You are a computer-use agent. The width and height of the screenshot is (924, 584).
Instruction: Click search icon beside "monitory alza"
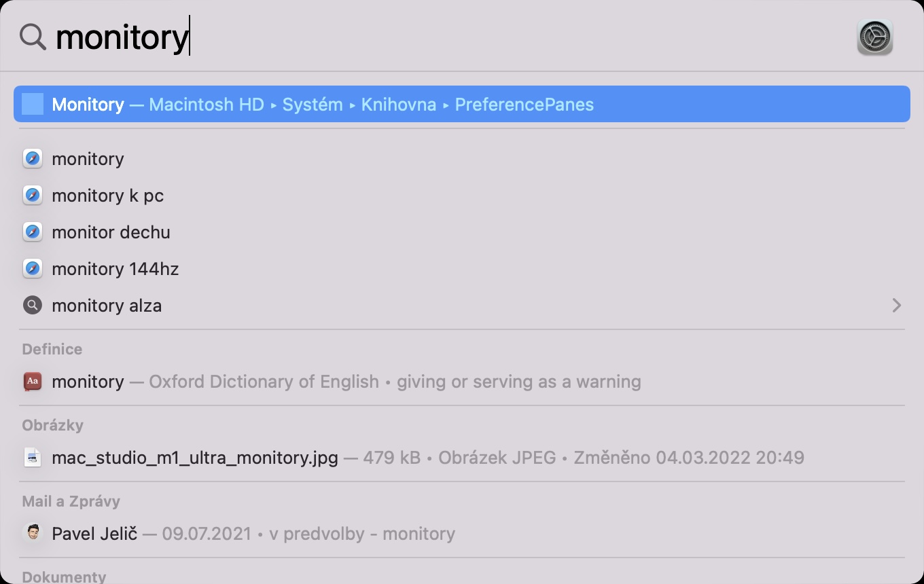(33, 306)
